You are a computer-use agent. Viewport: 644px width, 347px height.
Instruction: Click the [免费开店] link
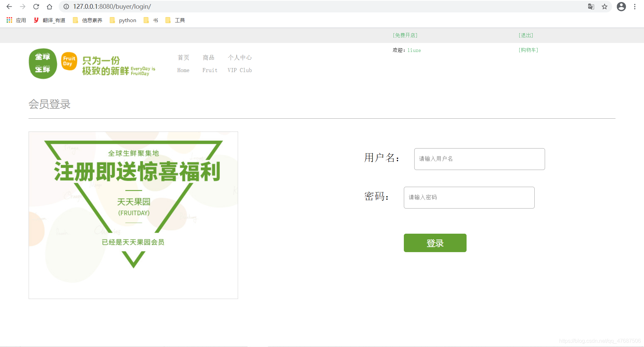[x=405, y=35]
